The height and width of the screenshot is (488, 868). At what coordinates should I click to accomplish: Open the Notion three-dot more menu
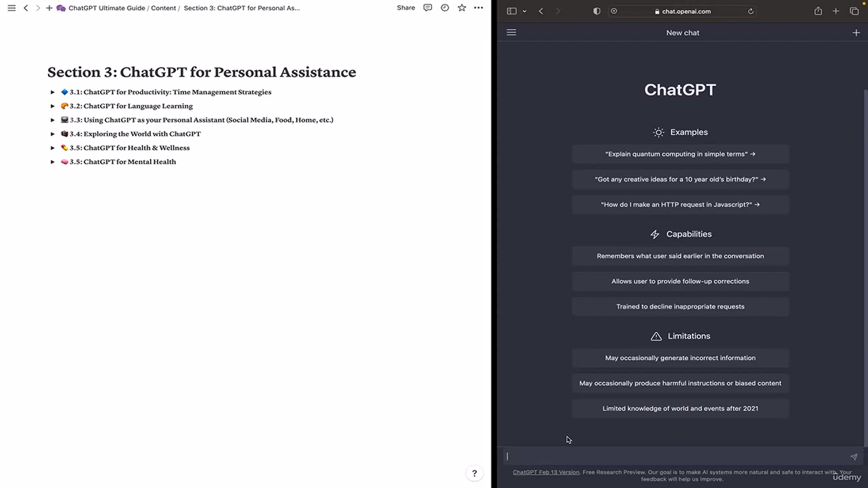click(x=478, y=8)
